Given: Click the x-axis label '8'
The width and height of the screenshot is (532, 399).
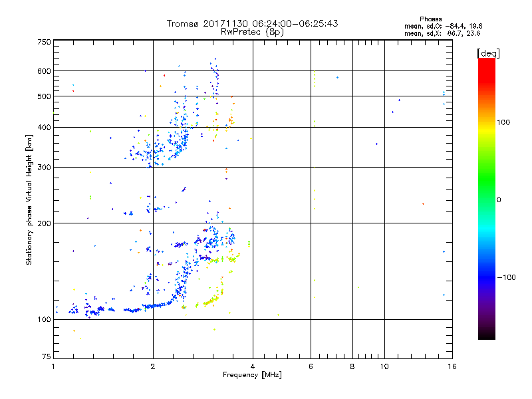Looking at the screenshot, I should click(x=352, y=366).
